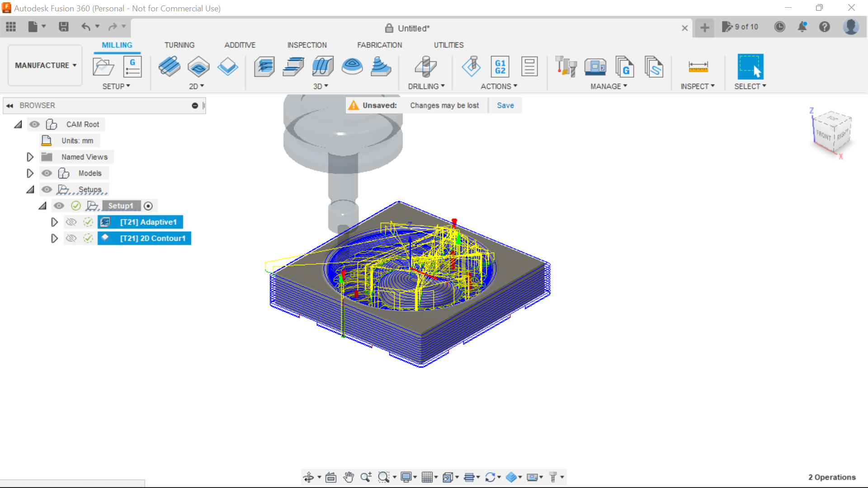The image size is (868, 488).
Task: Select the 2D Adaptive Clearing tool
Action: click(170, 67)
